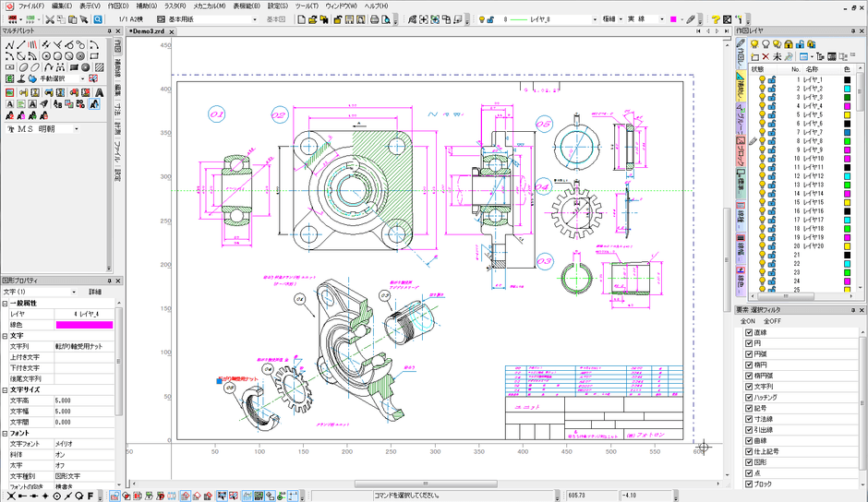
Task: Click the 全OFF filter button
Action: click(x=772, y=320)
